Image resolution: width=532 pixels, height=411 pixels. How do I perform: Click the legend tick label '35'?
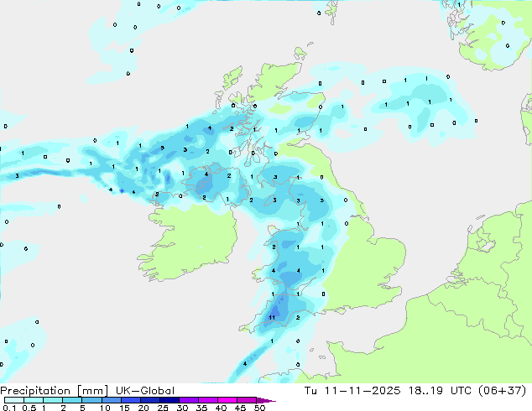click(201, 408)
